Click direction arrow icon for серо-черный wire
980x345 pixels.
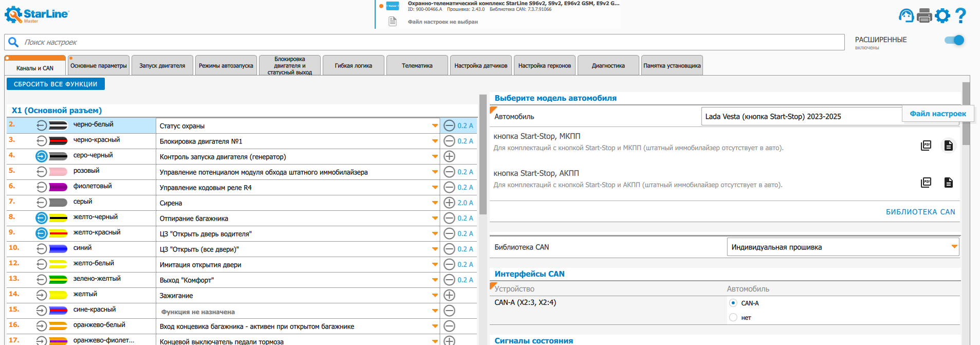click(42, 156)
